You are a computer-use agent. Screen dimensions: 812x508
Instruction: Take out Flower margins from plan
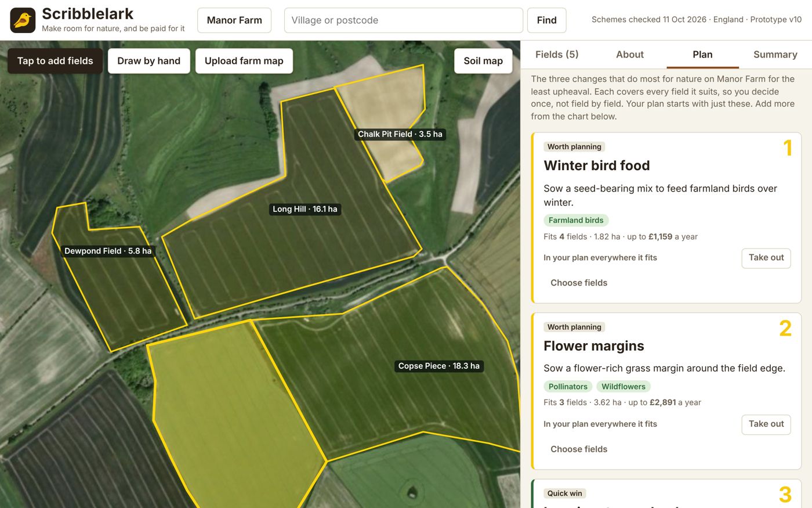tap(766, 424)
